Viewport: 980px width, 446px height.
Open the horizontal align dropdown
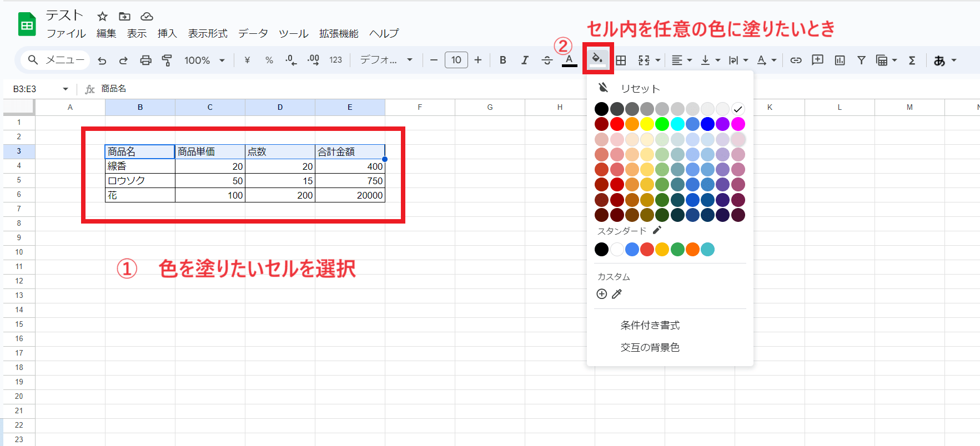[x=681, y=60]
